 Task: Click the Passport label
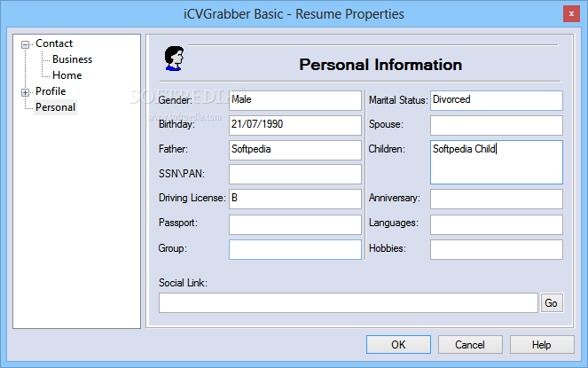[177, 223]
